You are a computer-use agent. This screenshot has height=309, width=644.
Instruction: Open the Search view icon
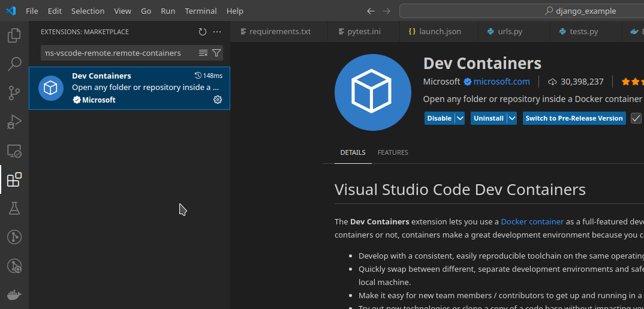coord(14,64)
